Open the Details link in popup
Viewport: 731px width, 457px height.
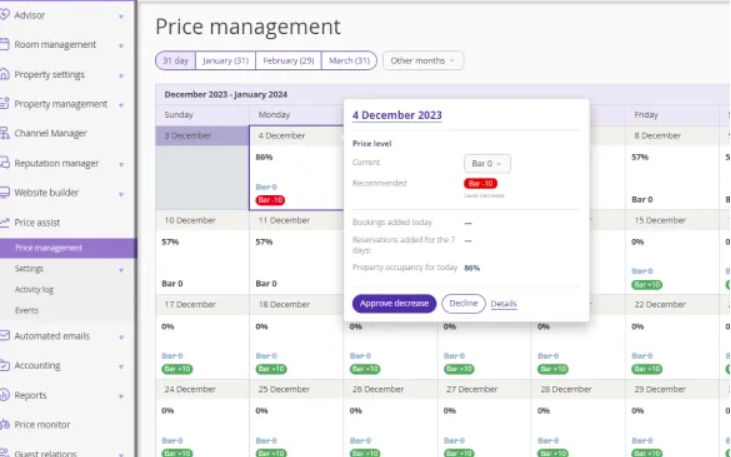click(504, 304)
